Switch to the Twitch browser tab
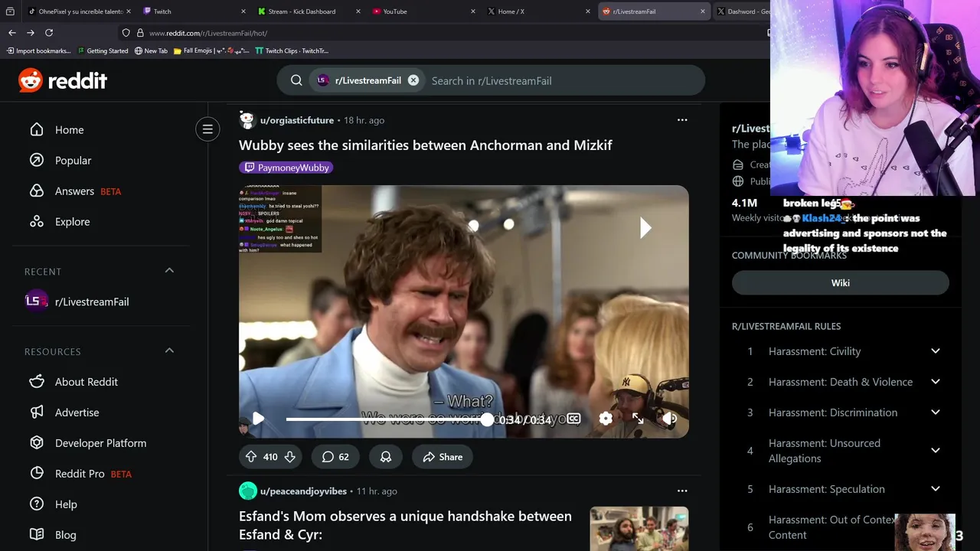 194,11
